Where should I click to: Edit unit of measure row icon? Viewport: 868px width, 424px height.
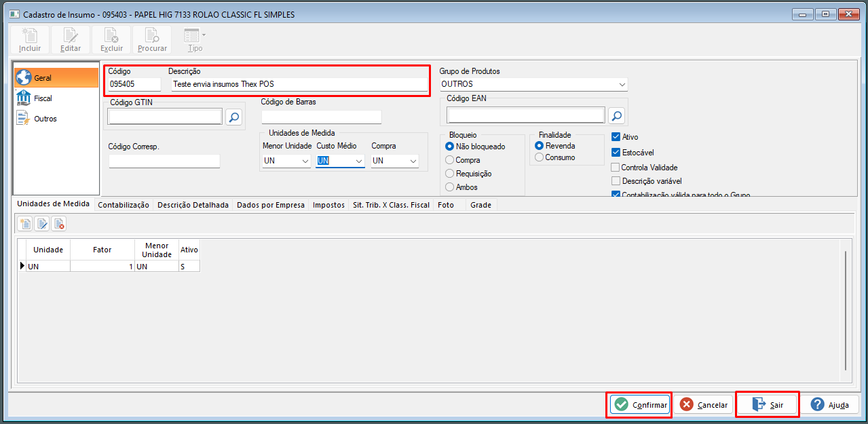point(42,224)
